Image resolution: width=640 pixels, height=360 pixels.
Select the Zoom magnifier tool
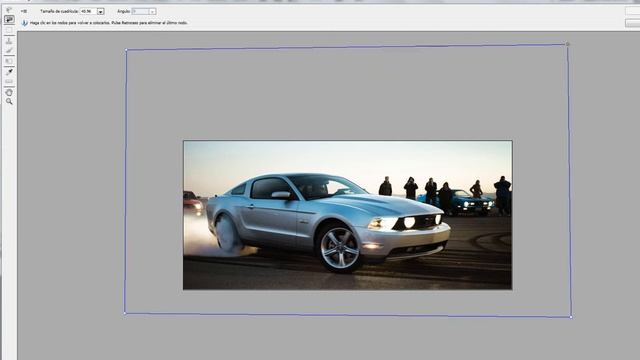click(9, 102)
